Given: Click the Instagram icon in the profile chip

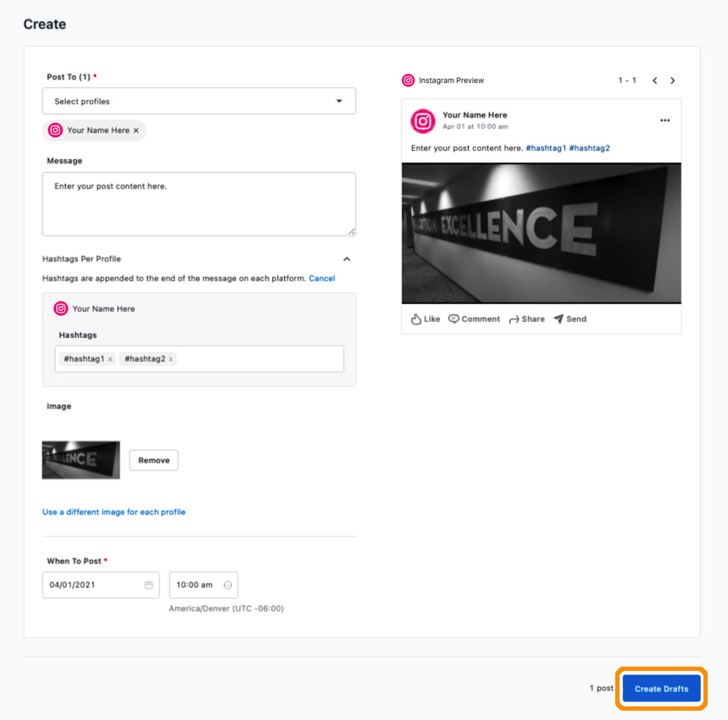Looking at the screenshot, I should point(55,130).
